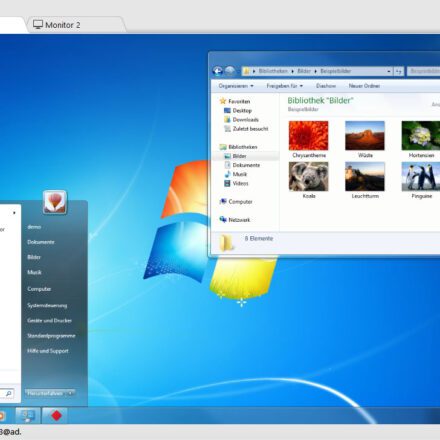Open the demo user folder from Start menu
The image size is (440, 440).
click(x=34, y=227)
